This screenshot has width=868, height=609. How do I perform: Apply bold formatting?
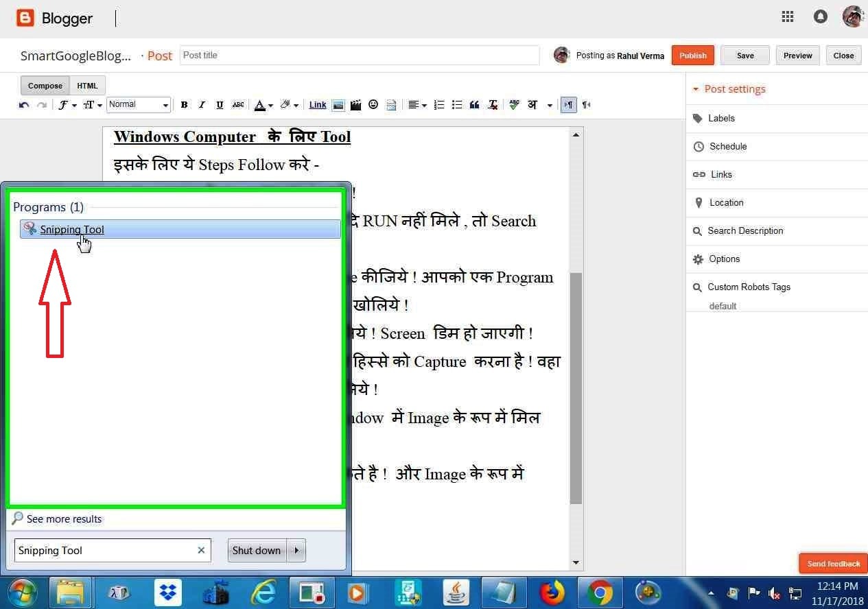[184, 105]
